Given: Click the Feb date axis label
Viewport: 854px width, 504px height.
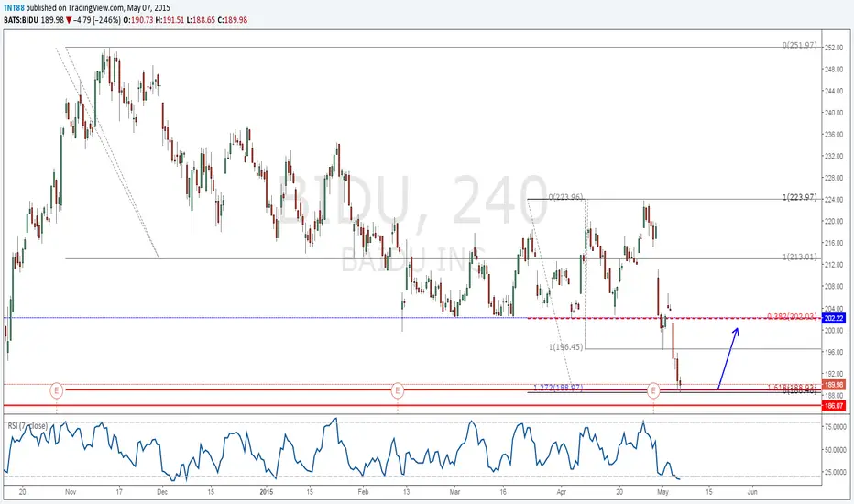Looking at the screenshot, I should [x=363, y=492].
